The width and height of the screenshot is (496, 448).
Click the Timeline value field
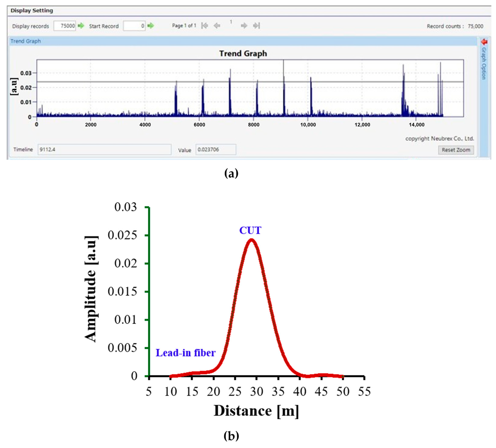[104, 150]
